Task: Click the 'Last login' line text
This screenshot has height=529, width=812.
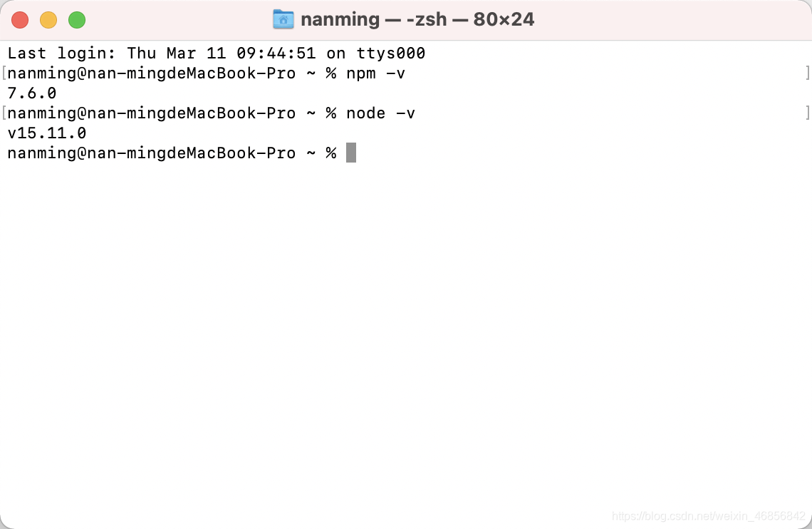Action: pos(216,53)
